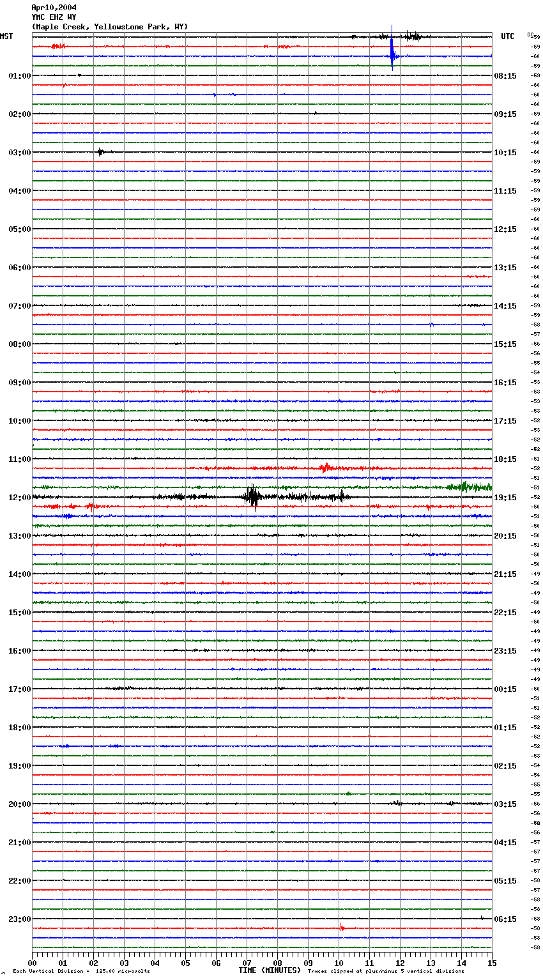Click minute 11 on the bottom axis

coord(369,963)
